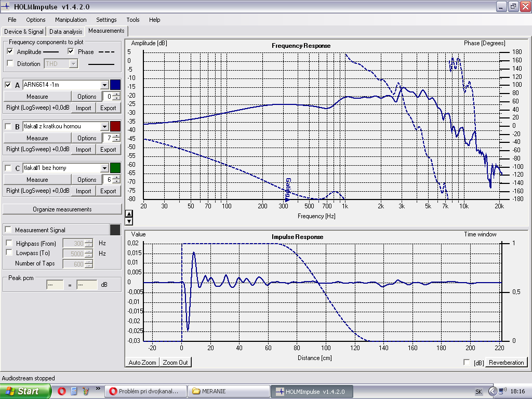
Task: Open the Manipulation menu
Action: click(x=71, y=20)
